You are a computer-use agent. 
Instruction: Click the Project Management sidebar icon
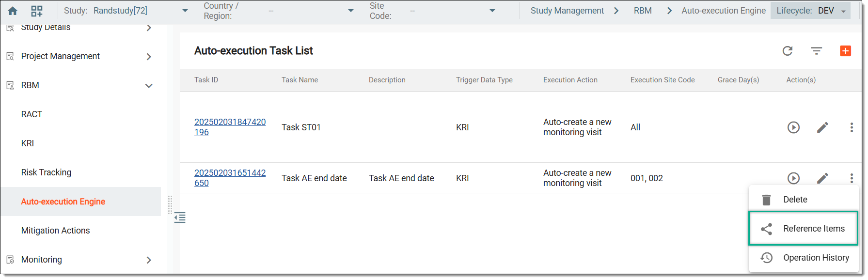[x=10, y=56]
